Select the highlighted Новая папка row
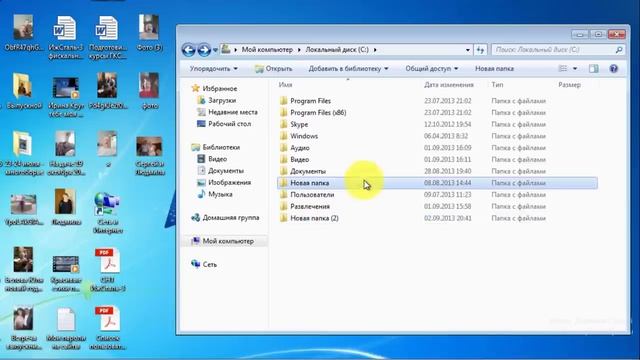The width and height of the screenshot is (640, 360). tap(437, 183)
